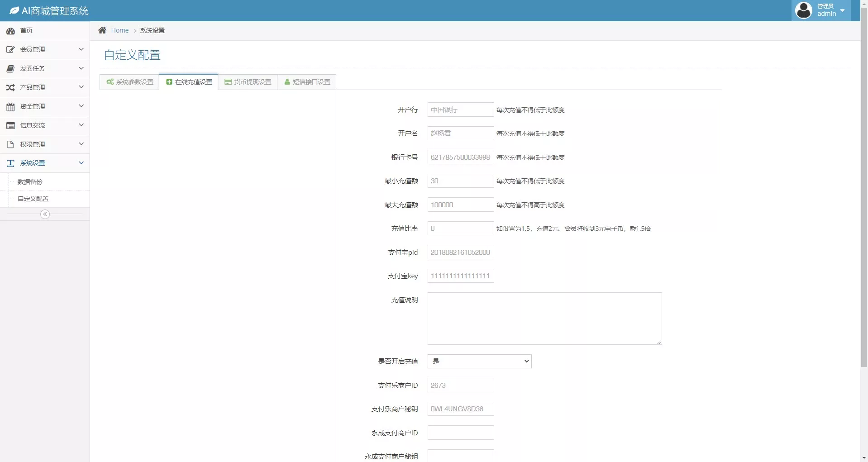Switch to the 货币提现设置 tab
The image size is (868, 462).
[x=248, y=82]
